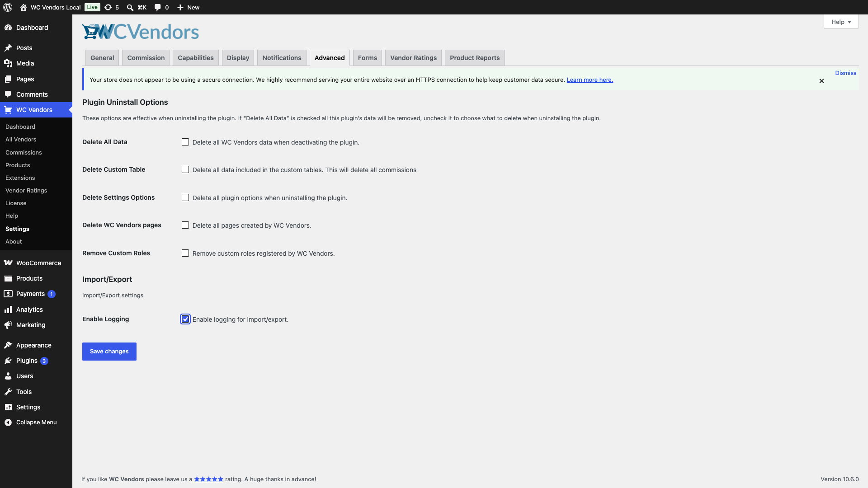Click the WC Vendors cart icon
Image resolution: width=868 pixels, height=488 pixels.
(8, 110)
